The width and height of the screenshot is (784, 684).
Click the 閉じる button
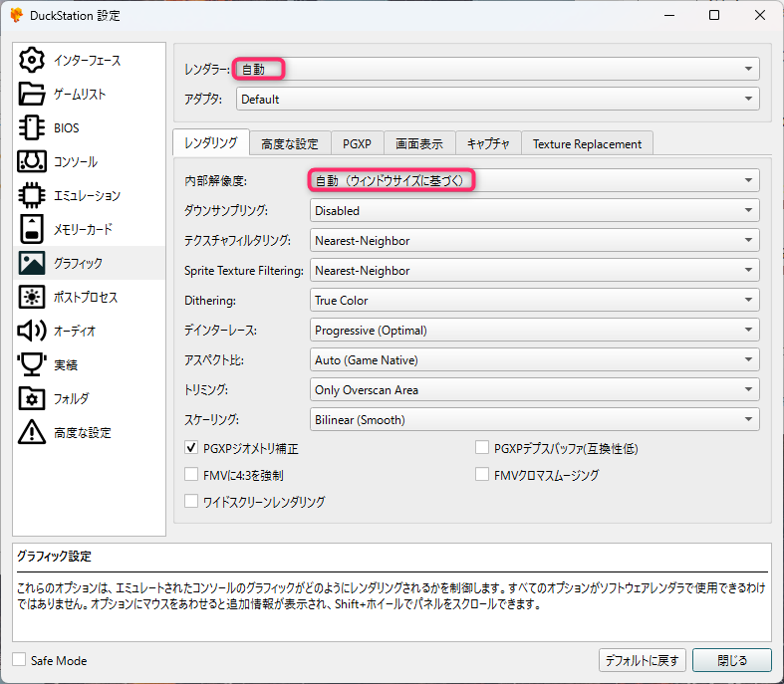(x=731, y=660)
